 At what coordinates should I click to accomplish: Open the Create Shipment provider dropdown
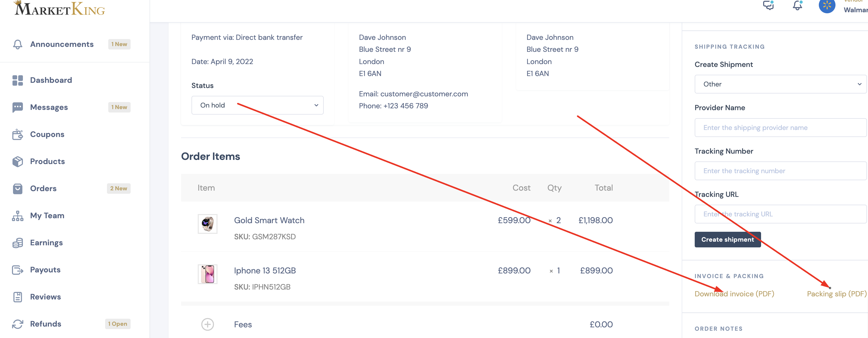tap(780, 84)
